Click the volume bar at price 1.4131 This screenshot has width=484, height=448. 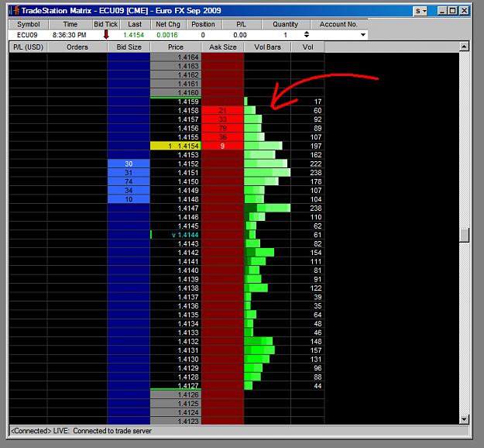point(259,350)
